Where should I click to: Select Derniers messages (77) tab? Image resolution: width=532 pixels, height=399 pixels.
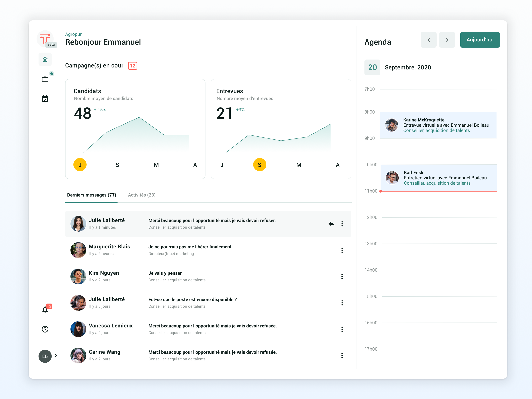91,195
